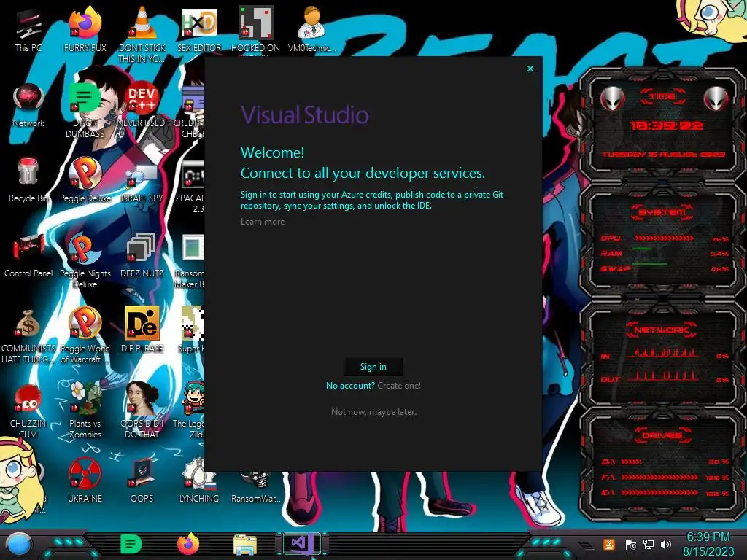This screenshot has height=560, width=747.
Task: Open the UKRAINE radiation icon shortcut
Action: point(85,481)
